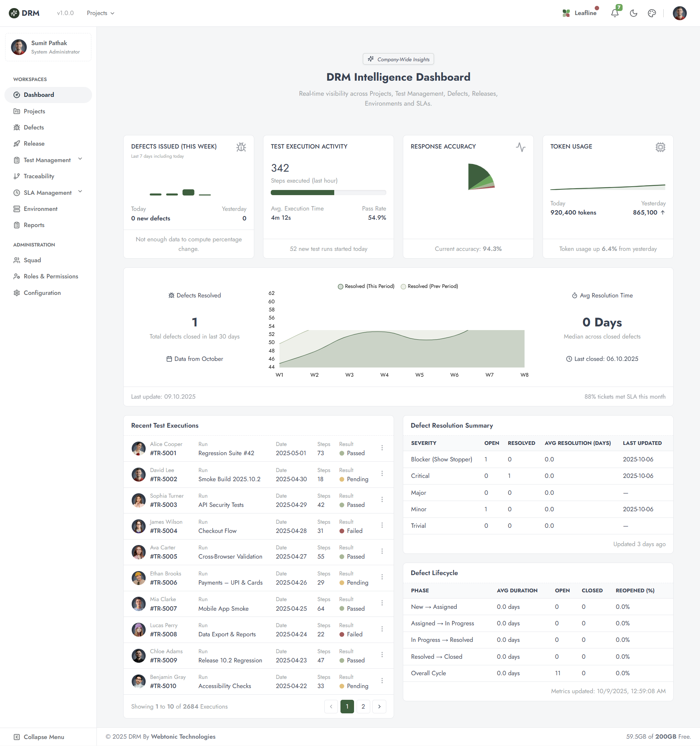Open Reports from the sidebar

tap(34, 225)
